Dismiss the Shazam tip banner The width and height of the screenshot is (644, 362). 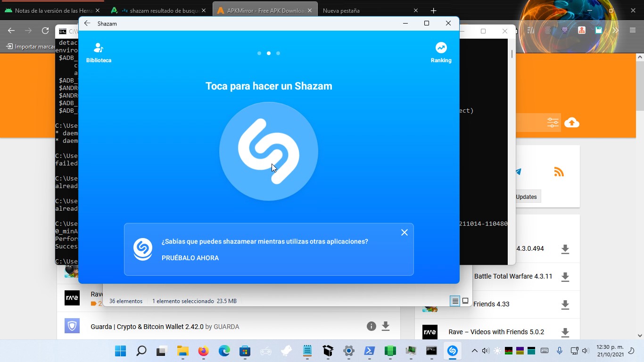click(x=404, y=232)
